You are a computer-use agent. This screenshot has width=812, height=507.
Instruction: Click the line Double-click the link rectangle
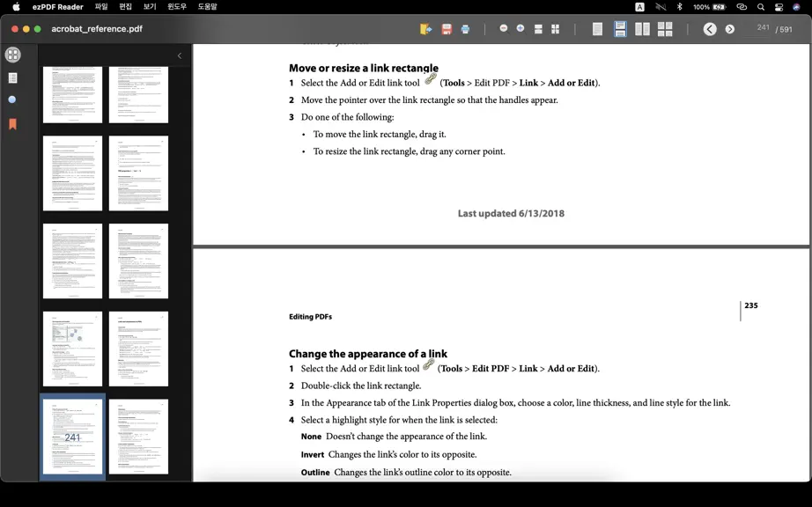point(361,386)
